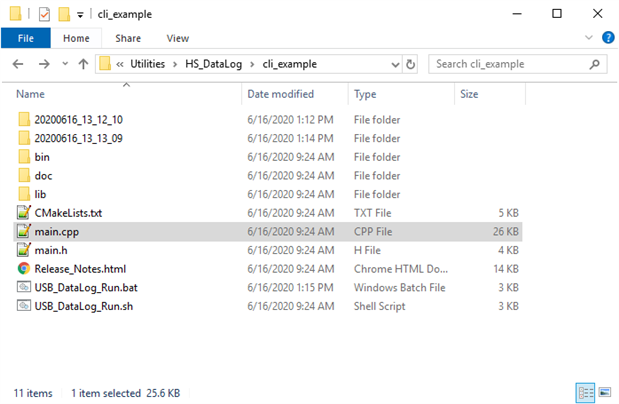Screen dimensions: 619x404
Task: Expand the chevron after Utilities breadcrumb
Action: pos(175,64)
